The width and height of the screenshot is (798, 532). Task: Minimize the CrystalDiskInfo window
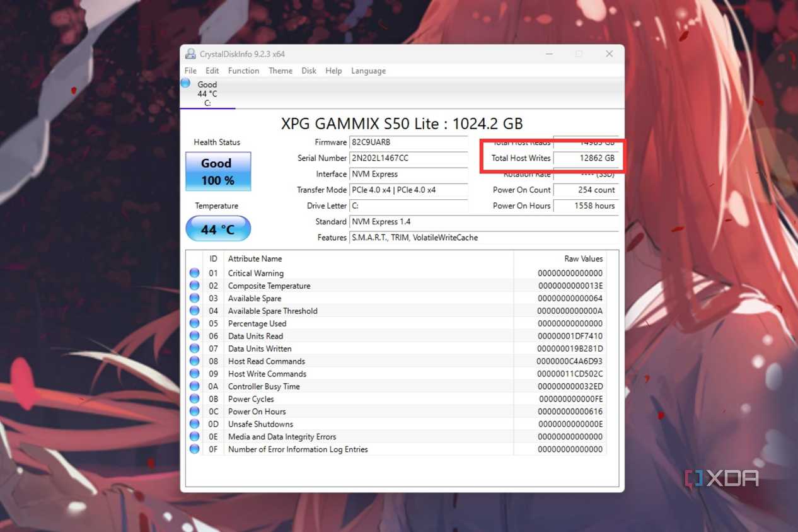click(x=549, y=54)
